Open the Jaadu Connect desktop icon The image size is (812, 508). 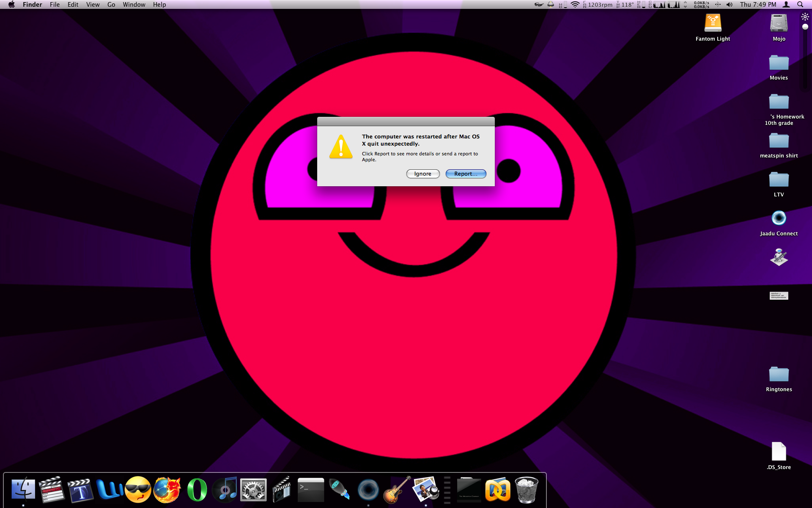pyautogui.click(x=779, y=218)
